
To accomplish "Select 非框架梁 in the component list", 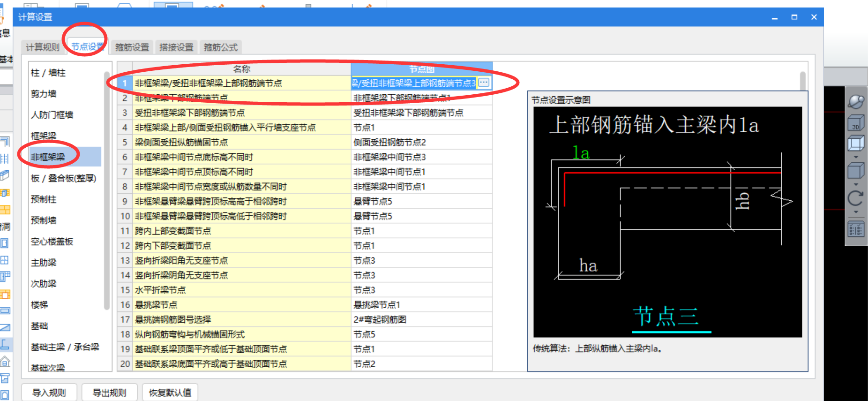I will pyautogui.click(x=65, y=157).
